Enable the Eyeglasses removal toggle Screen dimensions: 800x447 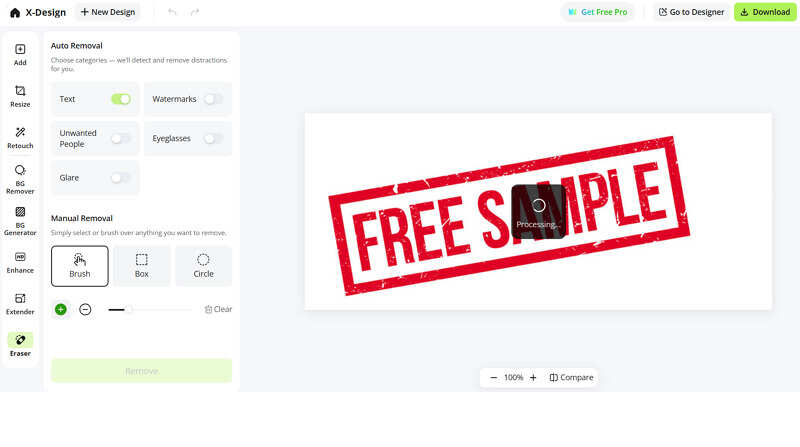(213, 138)
